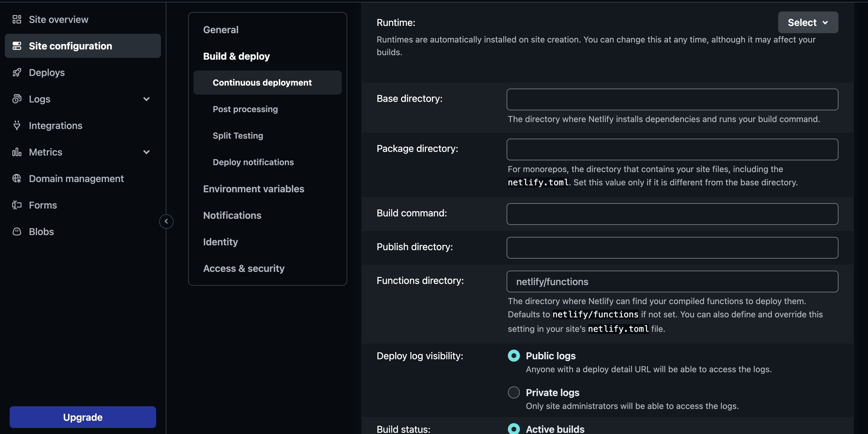Open Build & deploy settings section
Viewport: 868px width, 434px height.
point(236,56)
